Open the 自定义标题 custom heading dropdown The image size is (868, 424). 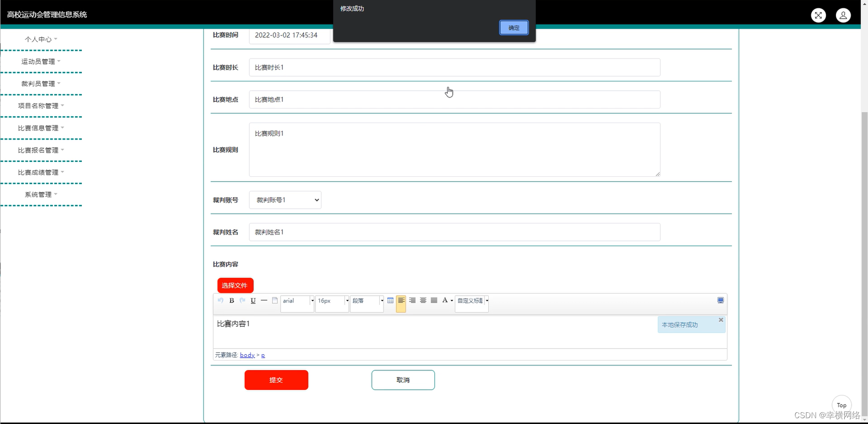click(x=472, y=303)
